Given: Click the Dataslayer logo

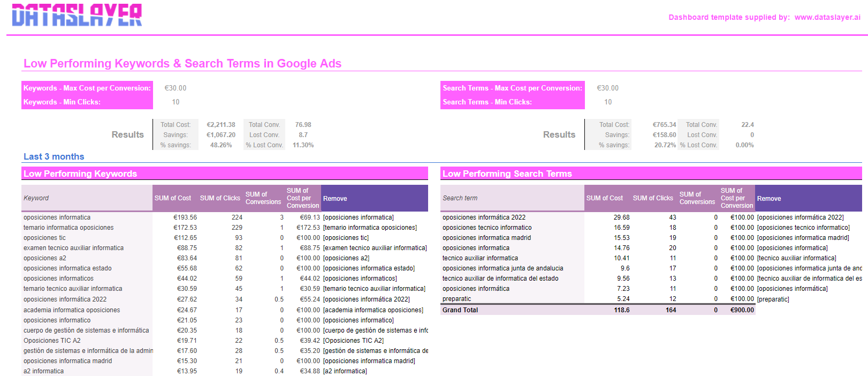Looking at the screenshot, I should [77, 15].
